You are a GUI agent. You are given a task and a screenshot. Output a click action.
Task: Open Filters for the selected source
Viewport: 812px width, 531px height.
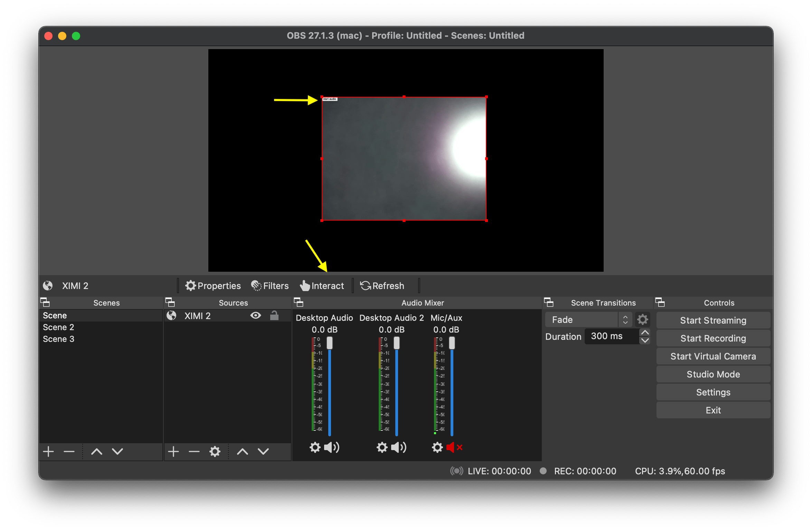click(270, 286)
